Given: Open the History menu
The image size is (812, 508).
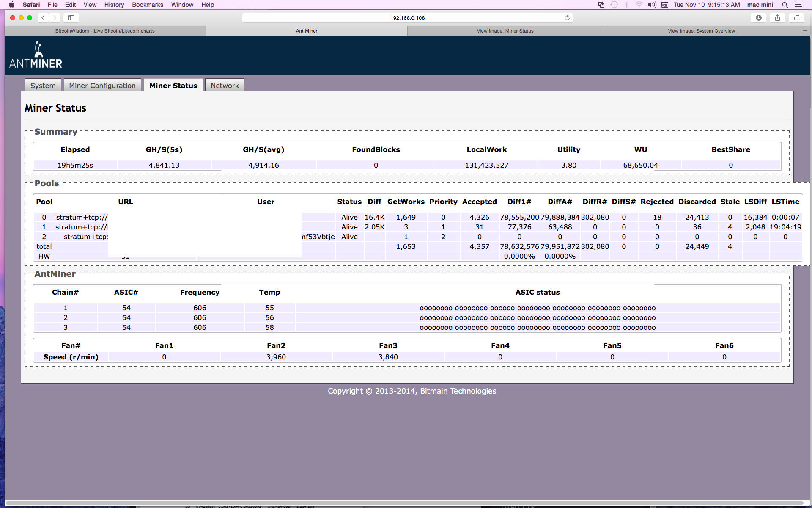Looking at the screenshot, I should [114, 5].
